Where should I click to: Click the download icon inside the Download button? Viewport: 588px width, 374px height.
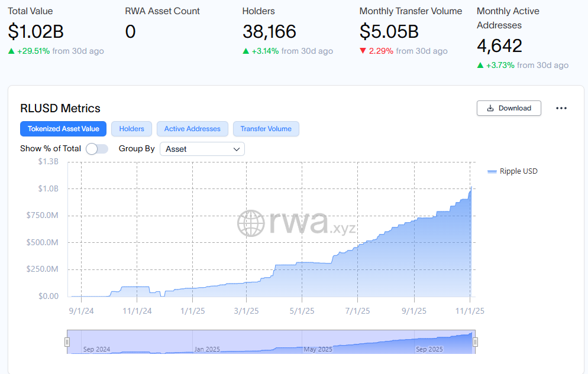pyautogui.click(x=490, y=108)
